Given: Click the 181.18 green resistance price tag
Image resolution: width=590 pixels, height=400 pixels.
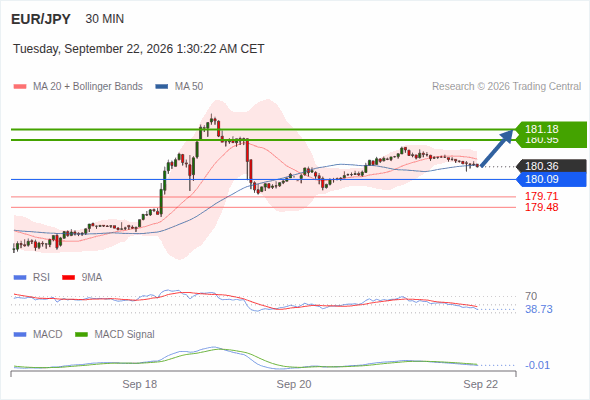Looking at the screenshot, I should point(551,129).
